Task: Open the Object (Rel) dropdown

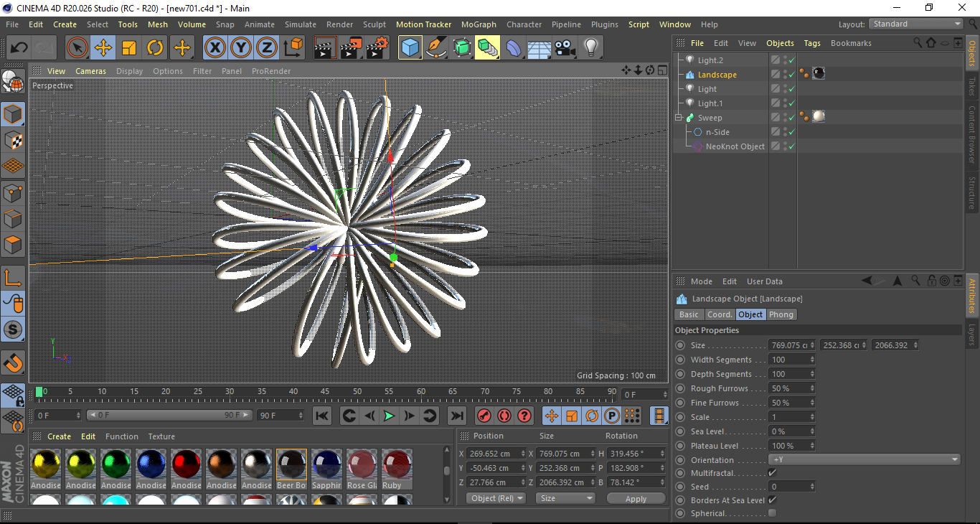Action: point(496,498)
